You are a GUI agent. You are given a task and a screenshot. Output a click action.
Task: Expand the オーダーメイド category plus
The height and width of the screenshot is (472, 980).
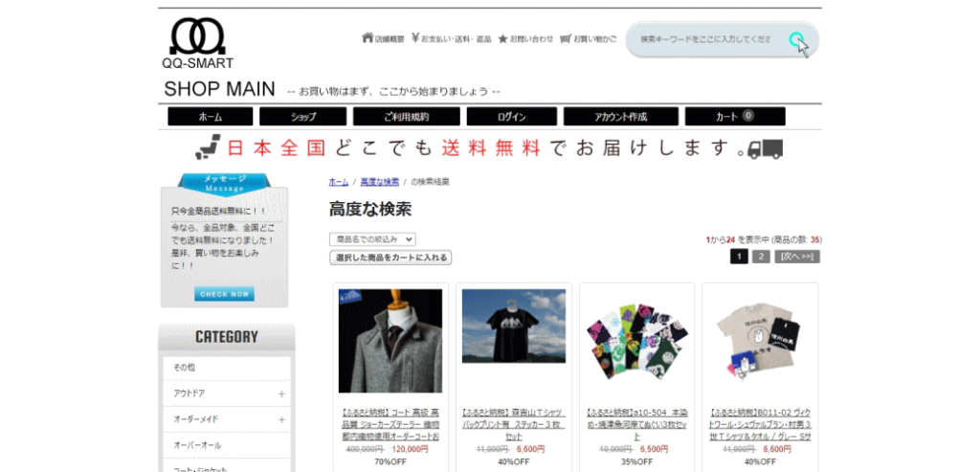pyautogui.click(x=281, y=419)
